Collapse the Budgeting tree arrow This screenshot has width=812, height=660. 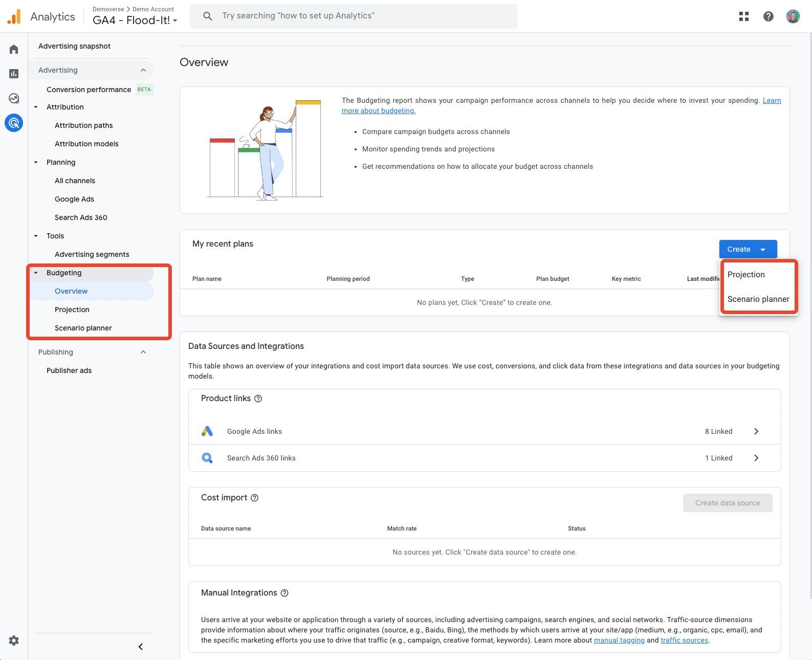[x=36, y=273]
